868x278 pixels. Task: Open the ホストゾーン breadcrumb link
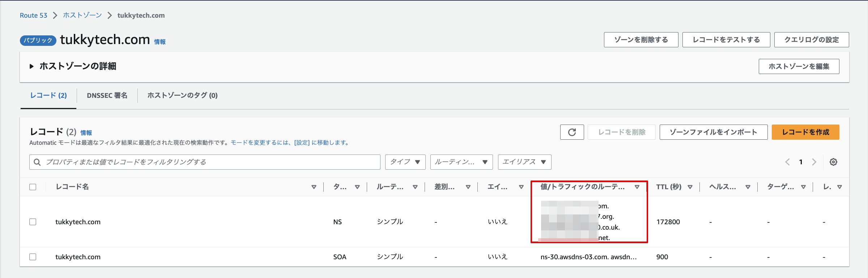point(82,16)
